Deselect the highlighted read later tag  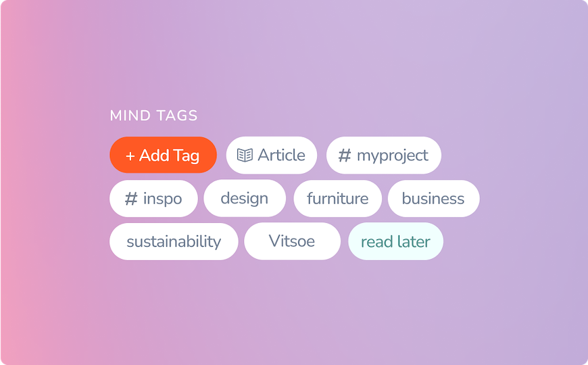[395, 241]
